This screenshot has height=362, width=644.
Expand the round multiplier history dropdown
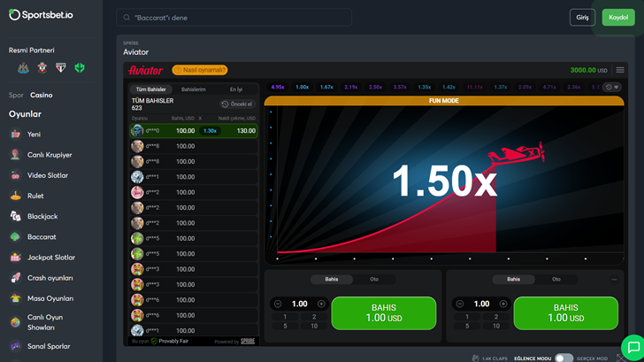pos(612,87)
